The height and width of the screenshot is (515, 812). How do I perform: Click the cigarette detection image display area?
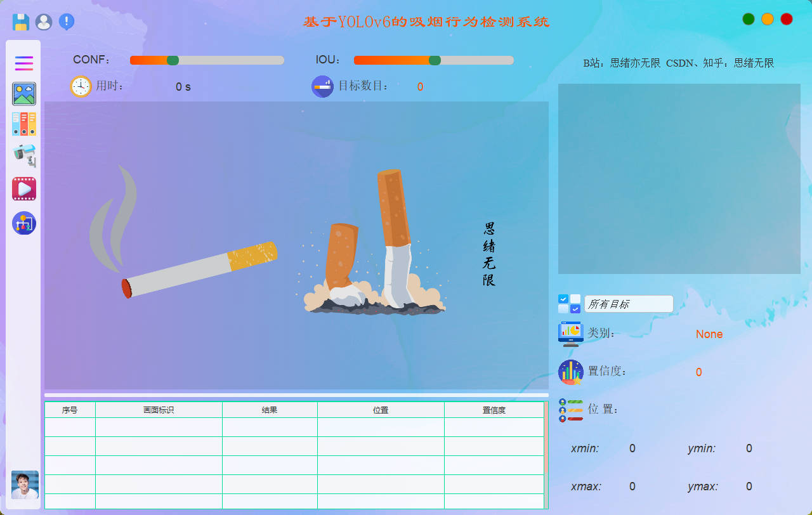[296, 245]
